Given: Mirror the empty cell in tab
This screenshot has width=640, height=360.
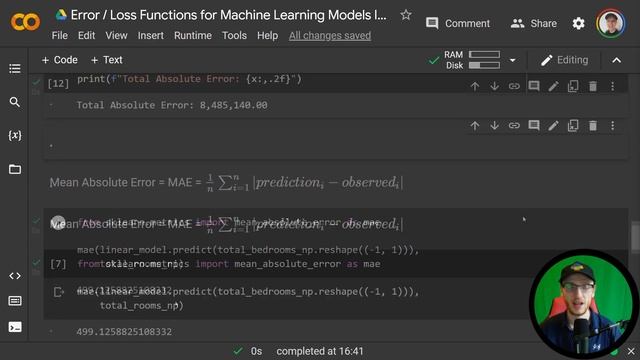Looking at the screenshot, I should pos(573,126).
